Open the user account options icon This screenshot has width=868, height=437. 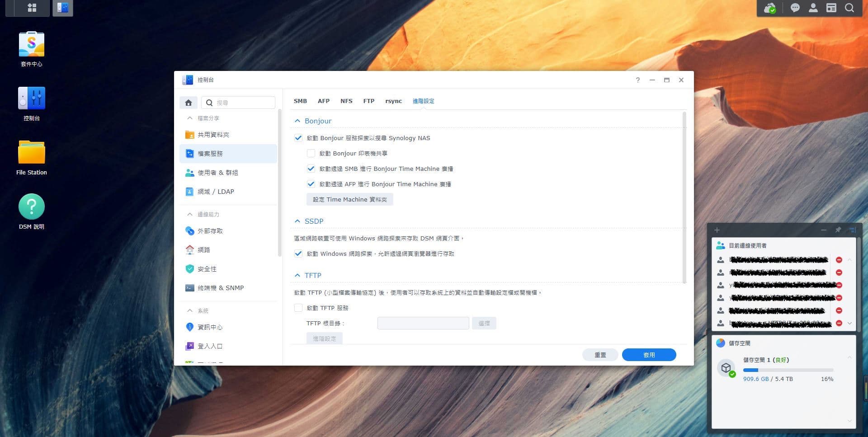click(x=813, y=8)
